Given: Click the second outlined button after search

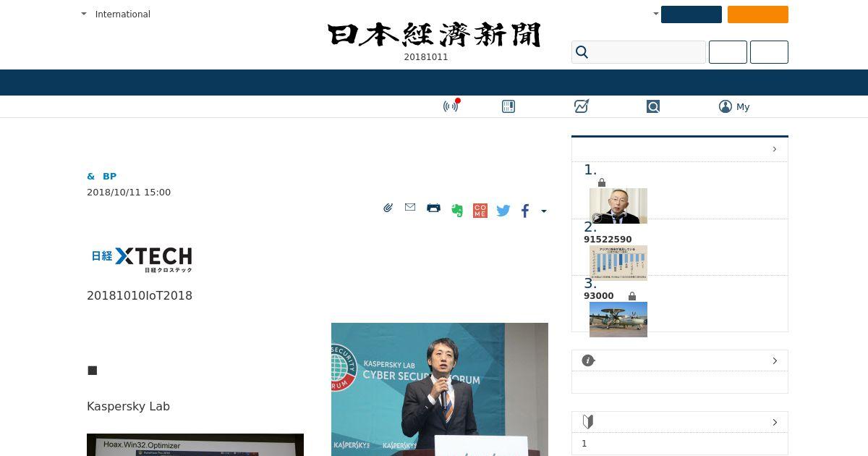Looking at the screenshot, I should click(769, 52).
